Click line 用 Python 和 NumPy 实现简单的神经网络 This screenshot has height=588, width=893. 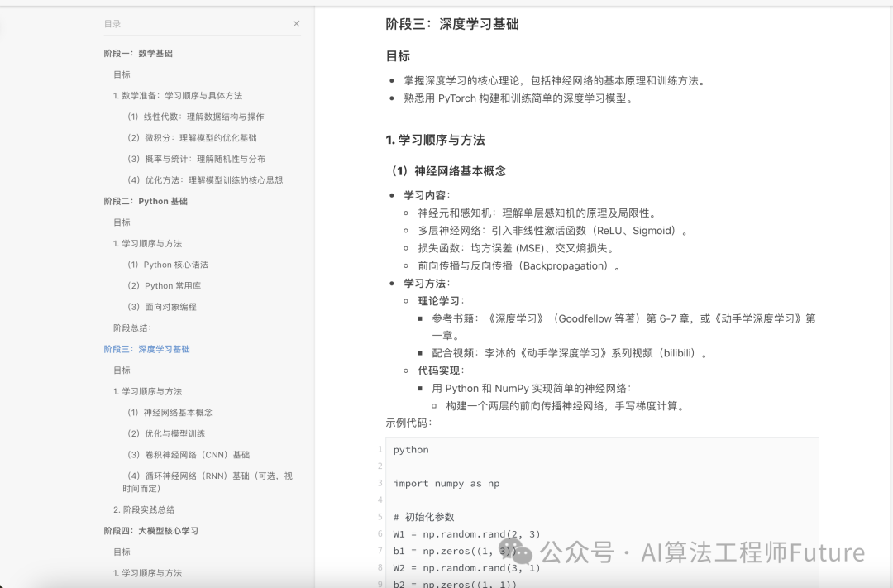click(x=532, y=388)
